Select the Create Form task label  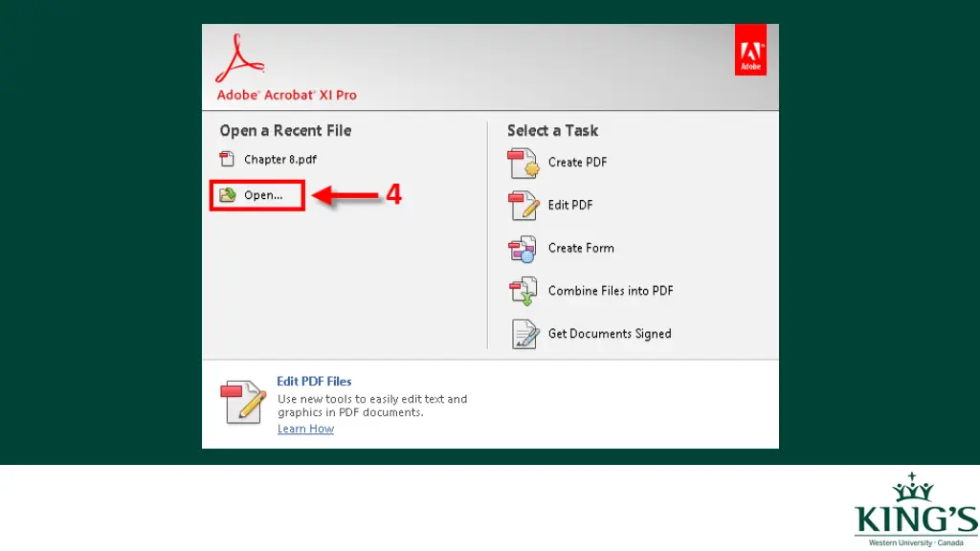[x=581, y=248]
